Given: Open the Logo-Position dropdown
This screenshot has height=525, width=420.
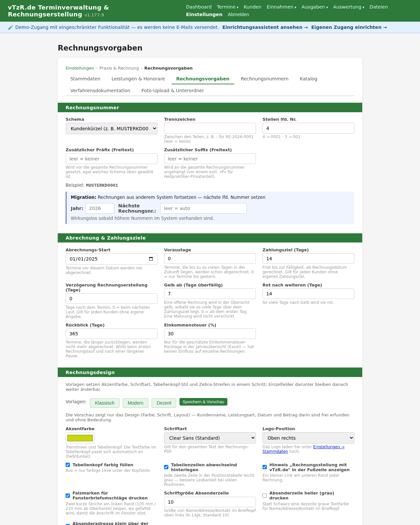Looking at the screenshot, I should pos(308,438).
